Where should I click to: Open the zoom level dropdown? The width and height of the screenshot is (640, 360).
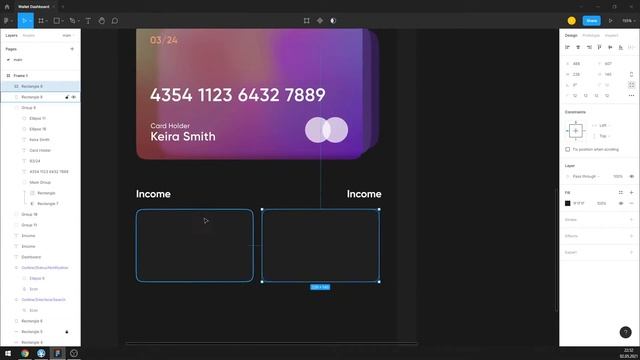tap(629, 21)
